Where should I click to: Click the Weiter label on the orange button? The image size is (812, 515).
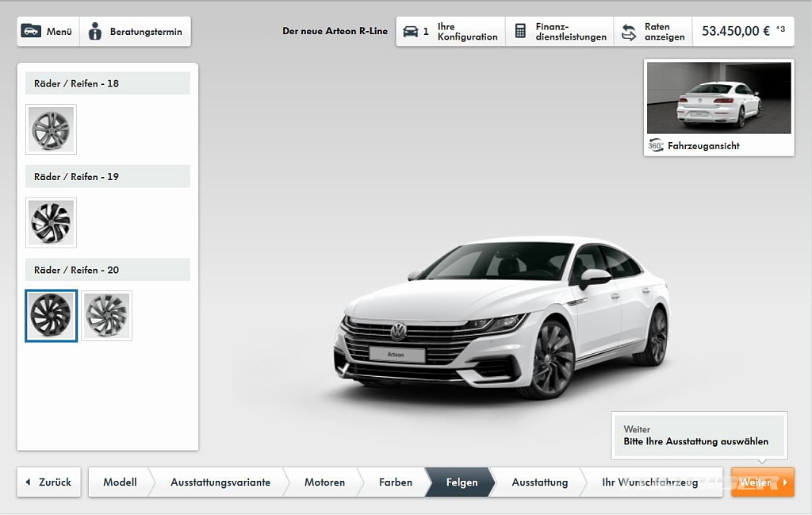click(x=756, y=482)
